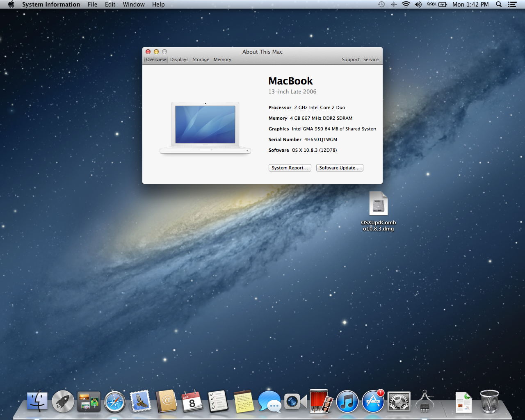Switch to the Displays tab

(179, 59)
